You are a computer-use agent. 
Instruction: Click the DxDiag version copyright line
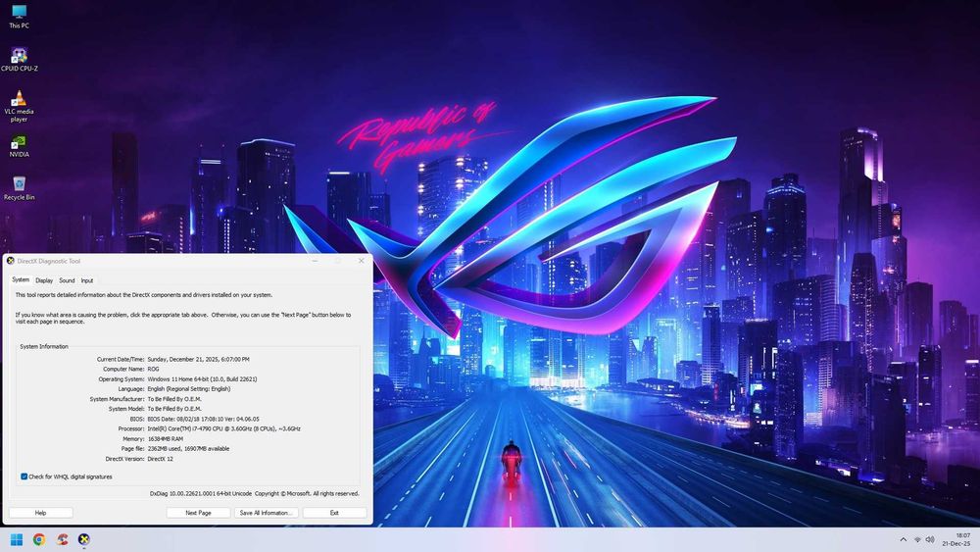pyautogui.click(x=255, y=493)
